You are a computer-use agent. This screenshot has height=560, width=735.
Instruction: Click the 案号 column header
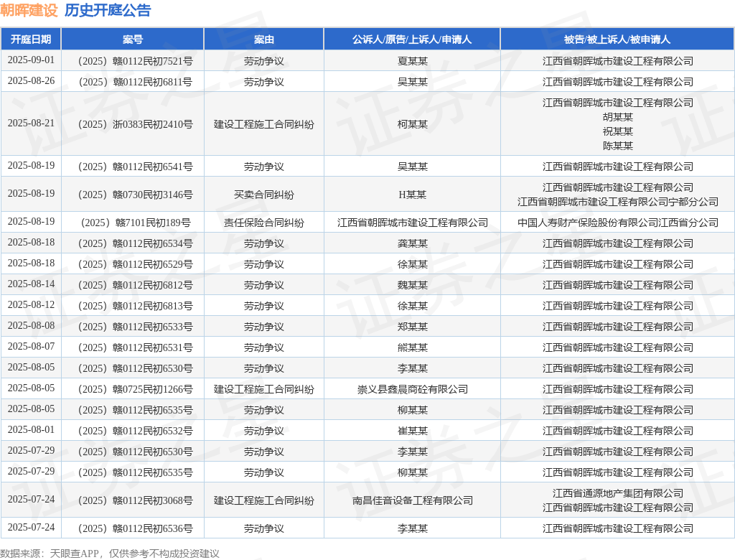[x=133, y=39]
